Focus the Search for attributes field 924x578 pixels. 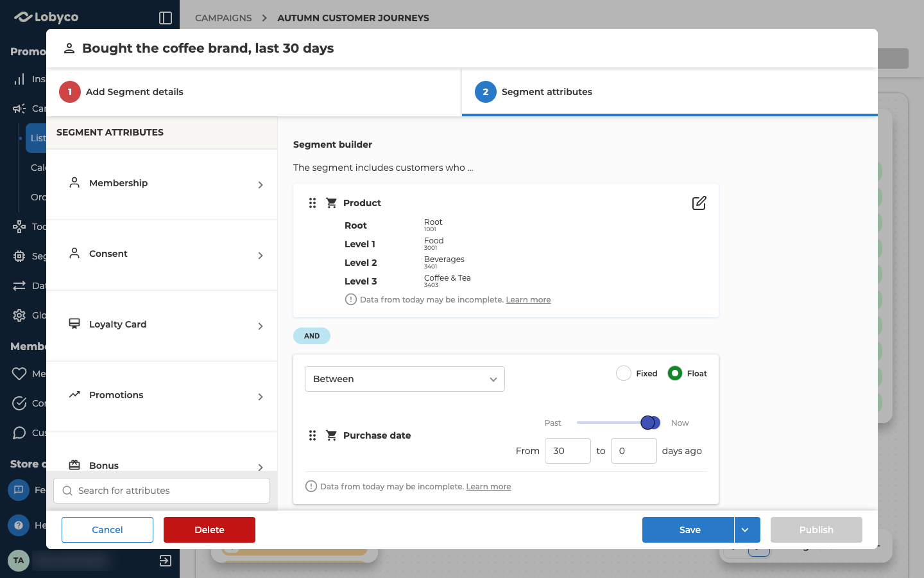[x=162, y=491]
